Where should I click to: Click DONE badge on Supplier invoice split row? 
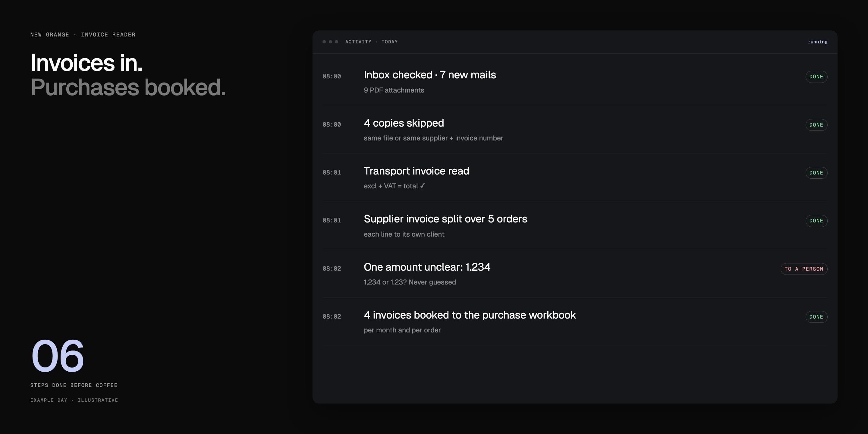(x=816, y=221)
